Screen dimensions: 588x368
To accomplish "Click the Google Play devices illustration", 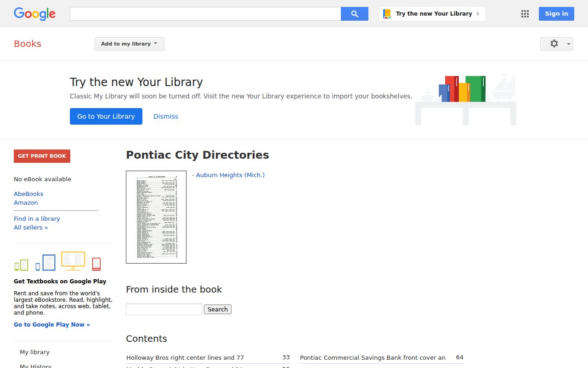I will tap(57, 261).
